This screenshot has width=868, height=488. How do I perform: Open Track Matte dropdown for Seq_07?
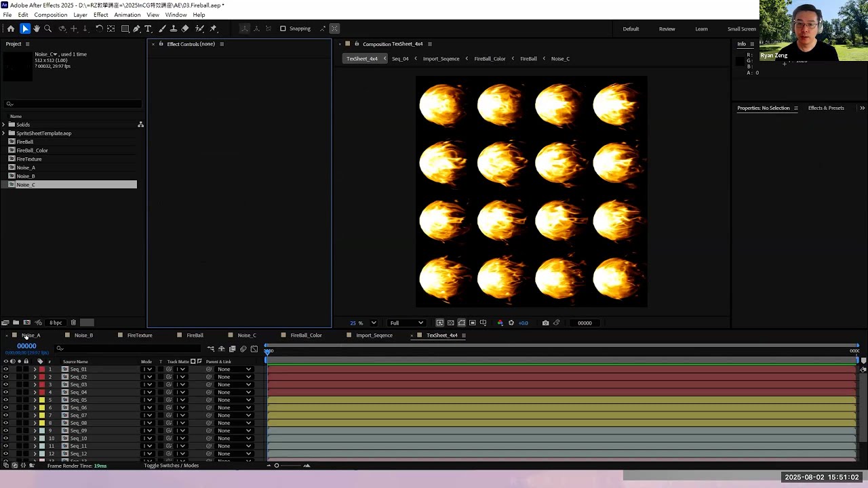coord(180,415)
